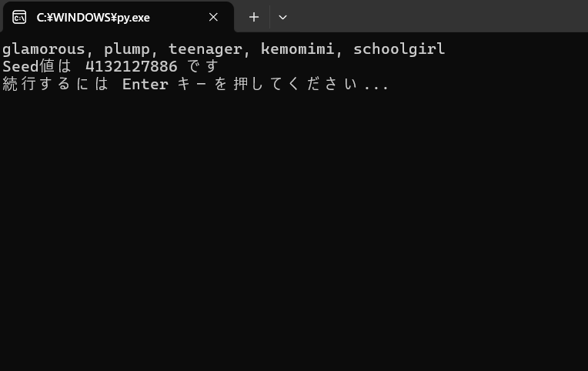The height and width of the screenshot is (371, 588).
Task: Click the word teenager in the first line
Action: pyautogui.click(x=205, y=49)
